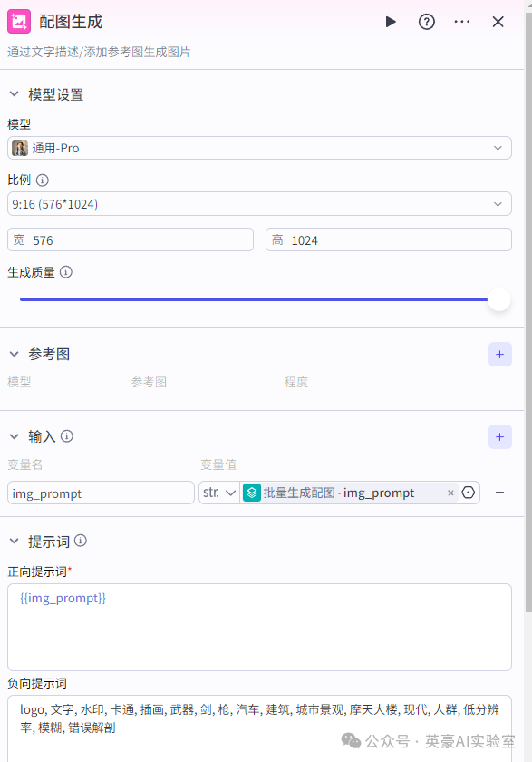The height and width of the screenshot is (762, 532).
Task: Click the 高 1024 height field
Action: pyautogui.click(x=388, y=239)
